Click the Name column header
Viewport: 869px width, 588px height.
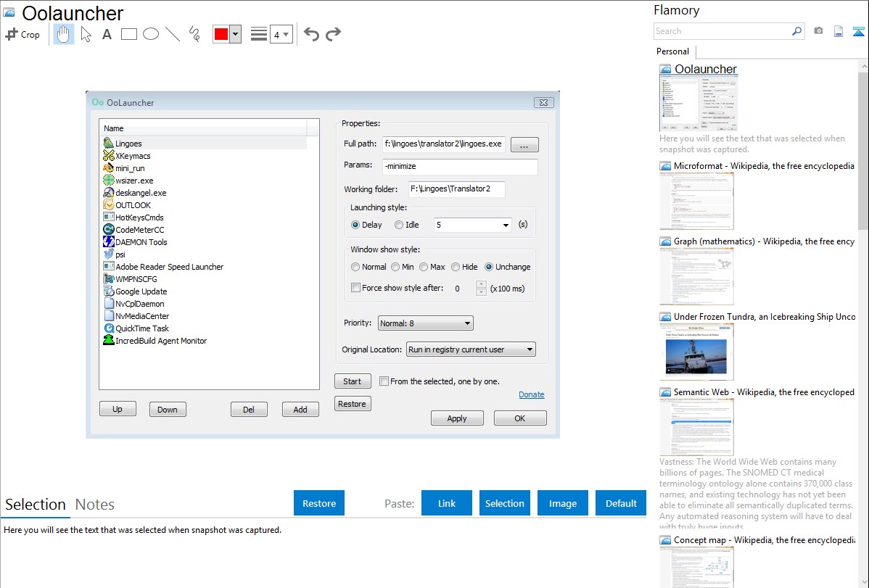coord(203,128)
